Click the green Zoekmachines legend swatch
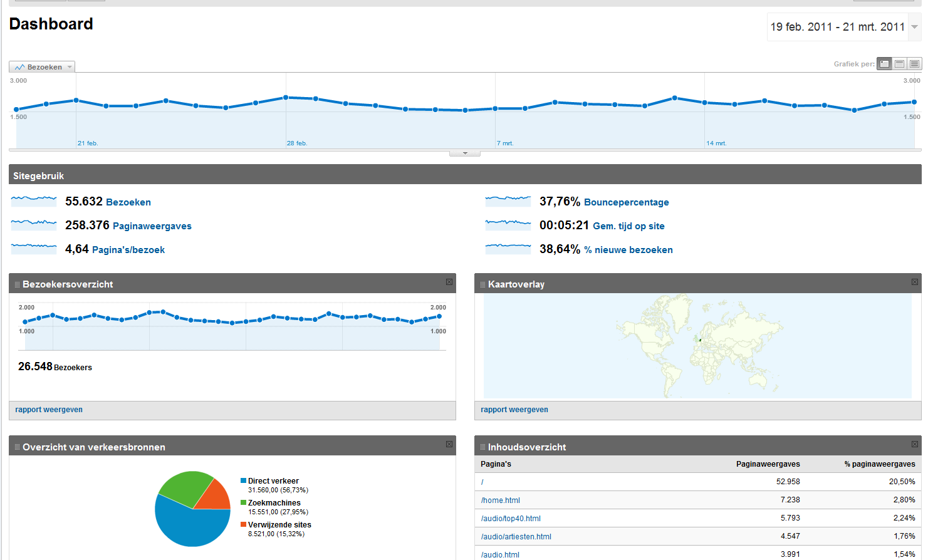The width and height of the screenshot is (928, 560). click(x=243, y=503)
